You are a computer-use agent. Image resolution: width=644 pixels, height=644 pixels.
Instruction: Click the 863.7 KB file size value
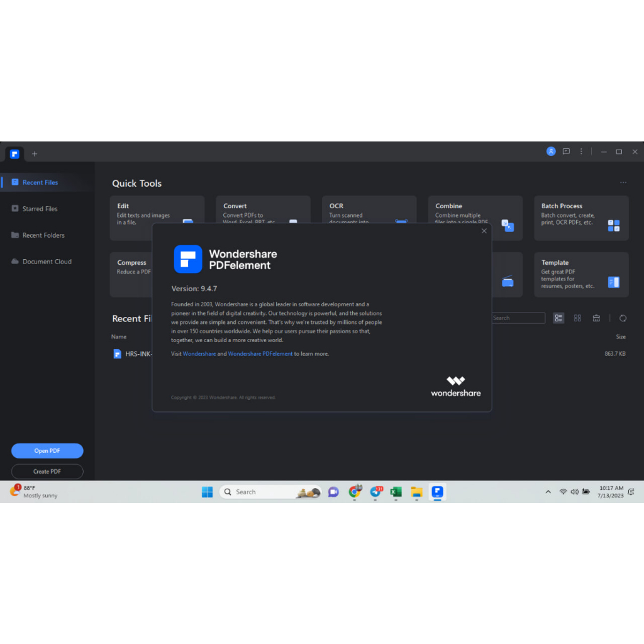pos(615,353)
